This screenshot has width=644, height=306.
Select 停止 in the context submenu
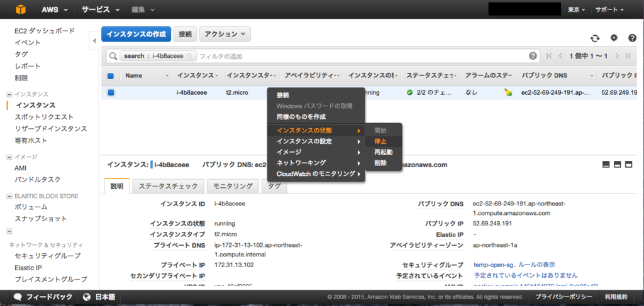383,141
